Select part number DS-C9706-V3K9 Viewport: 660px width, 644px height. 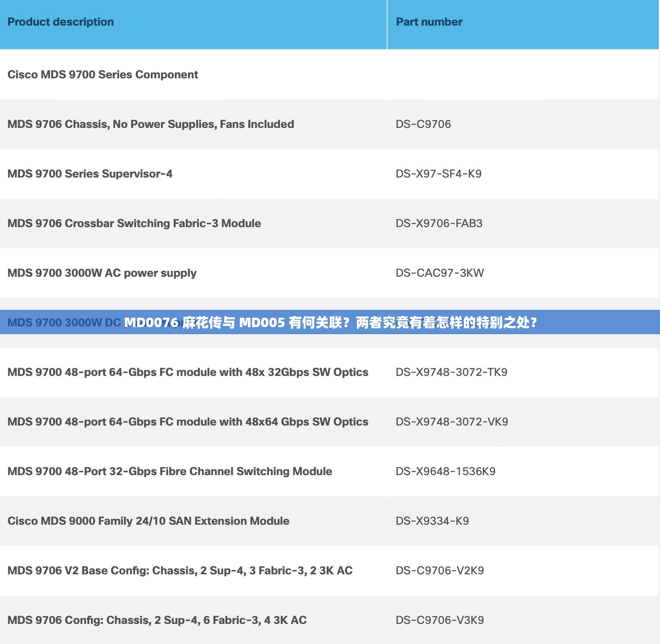[440, 620]
